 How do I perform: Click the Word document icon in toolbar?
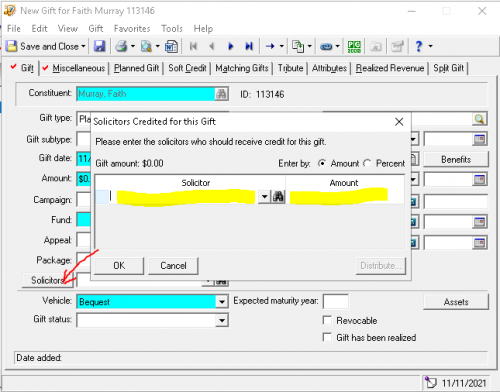171,46
